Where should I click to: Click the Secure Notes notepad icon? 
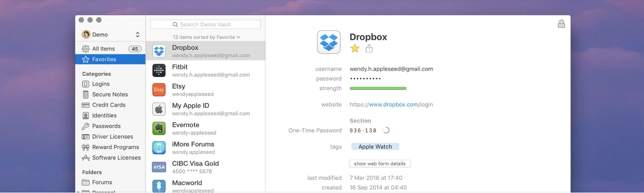(86, 94)
